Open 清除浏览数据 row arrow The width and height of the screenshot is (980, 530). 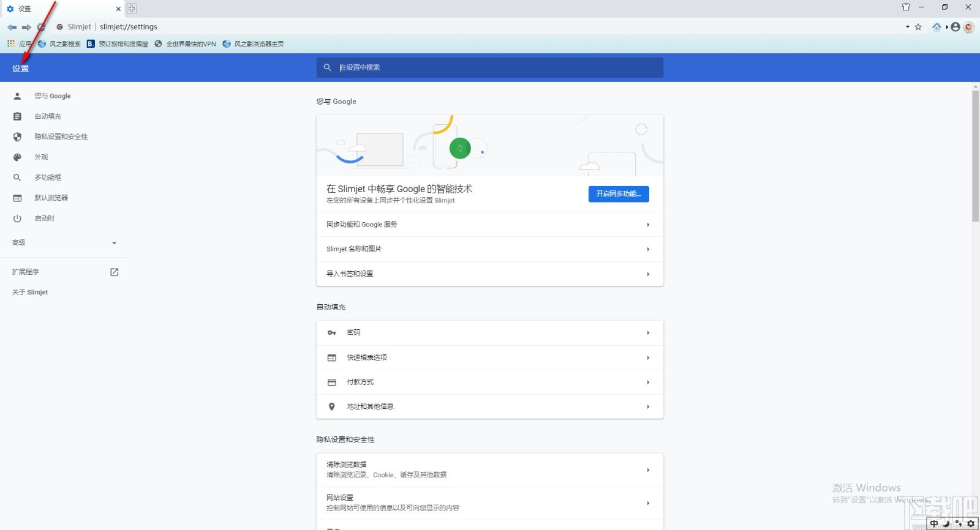(x=648, y=470)
